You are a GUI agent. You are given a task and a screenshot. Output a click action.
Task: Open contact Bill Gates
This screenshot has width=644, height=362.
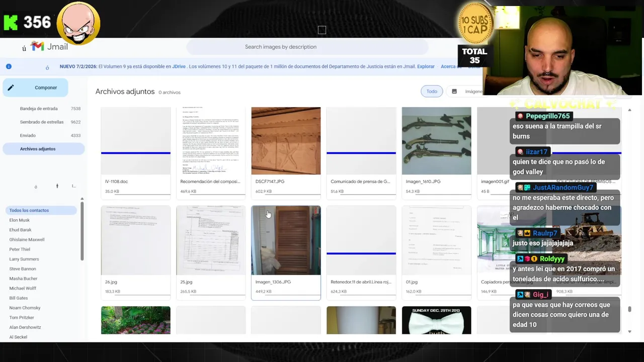19,298
